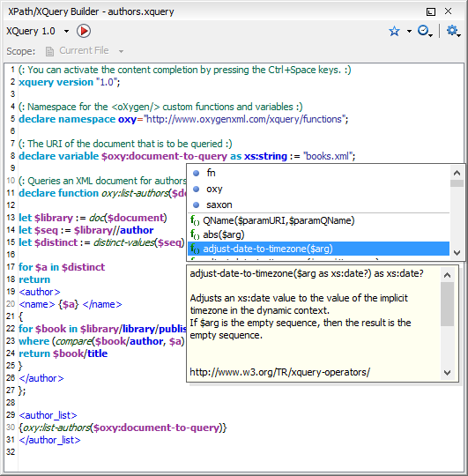Open the history clock icon menu
This screenshot has height=476, width=468.
tap(425, 31)
